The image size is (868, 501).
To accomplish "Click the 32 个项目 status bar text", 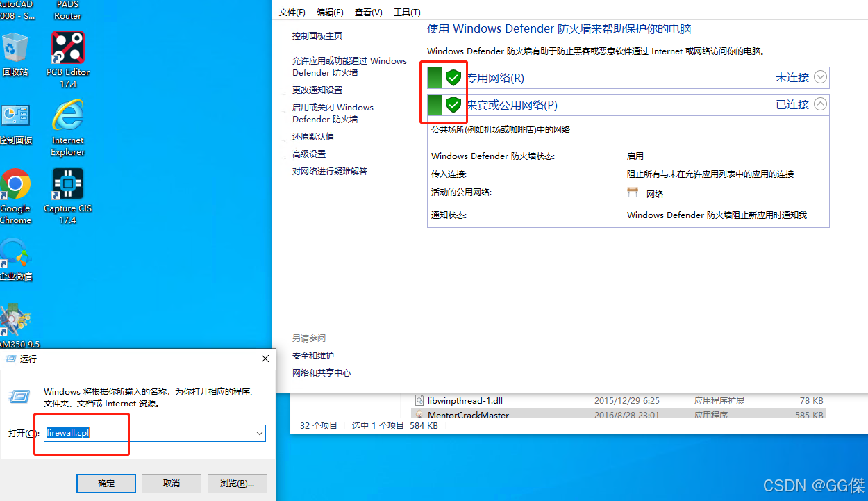I will point(318,425).
